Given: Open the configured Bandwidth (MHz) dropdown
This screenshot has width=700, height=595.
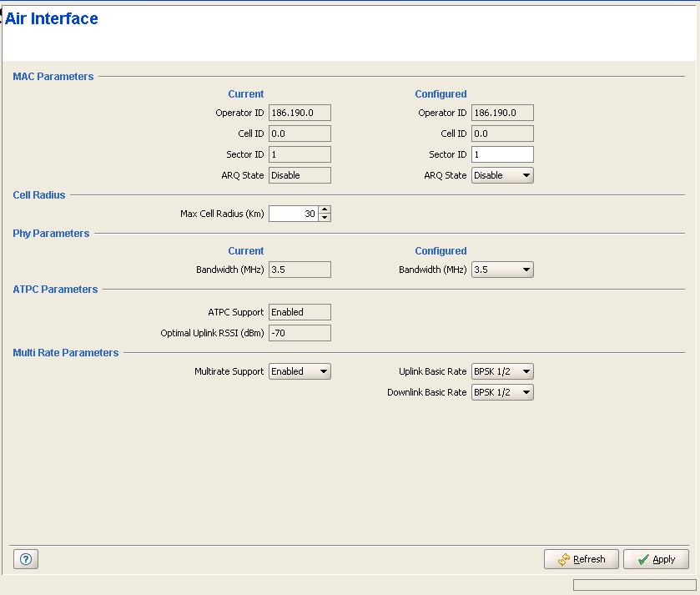Looking at the screenshot, I should pos(502,270).
